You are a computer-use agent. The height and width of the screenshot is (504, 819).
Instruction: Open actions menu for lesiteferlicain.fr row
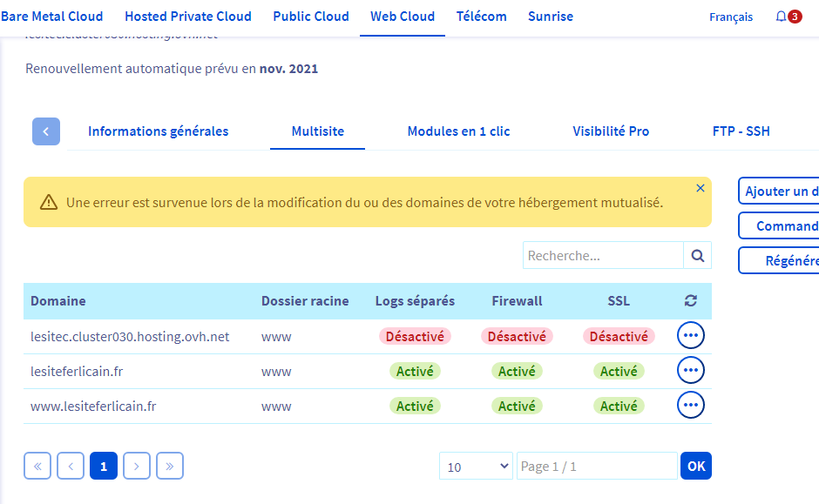[x=691, y=371]
